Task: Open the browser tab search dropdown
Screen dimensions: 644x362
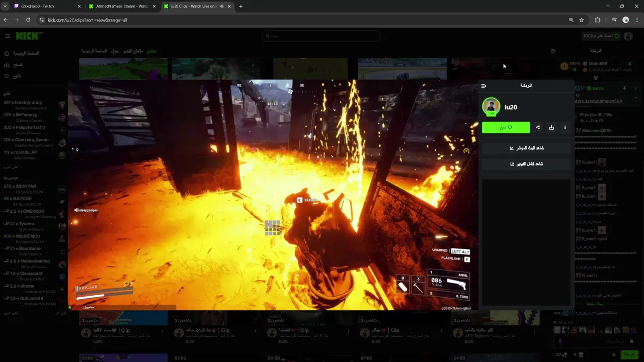Action: [5, 7]
